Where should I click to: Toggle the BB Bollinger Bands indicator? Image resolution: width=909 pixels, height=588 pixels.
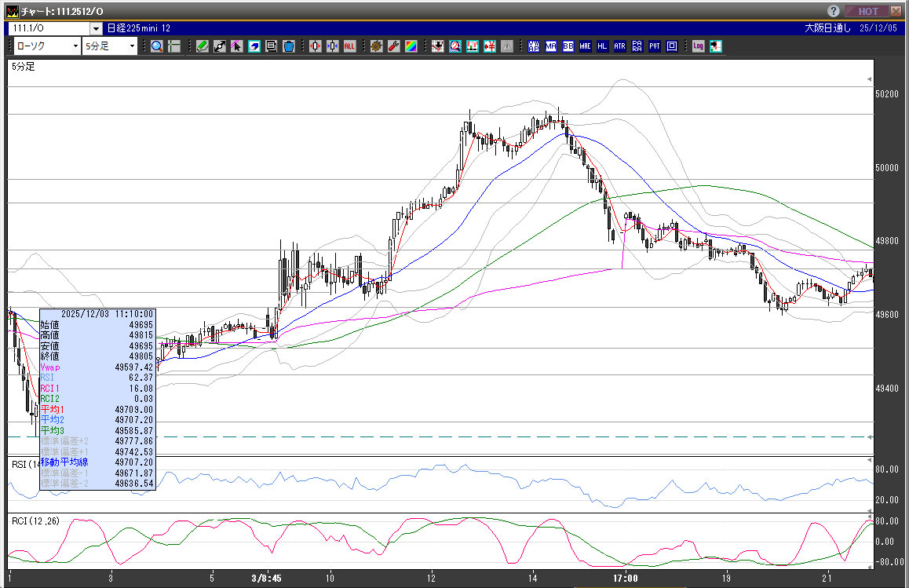pos(568,46)
